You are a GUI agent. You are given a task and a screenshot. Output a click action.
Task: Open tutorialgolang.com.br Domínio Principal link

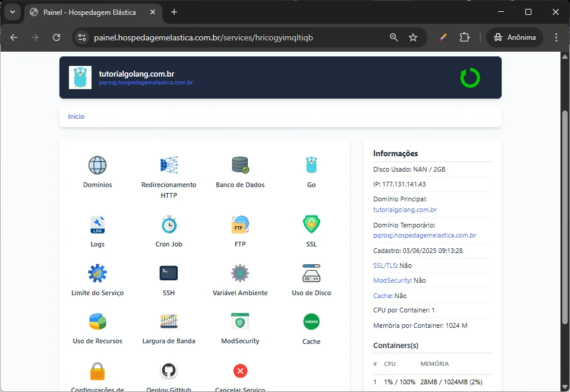pyautogui.click(x=405, y=210)
